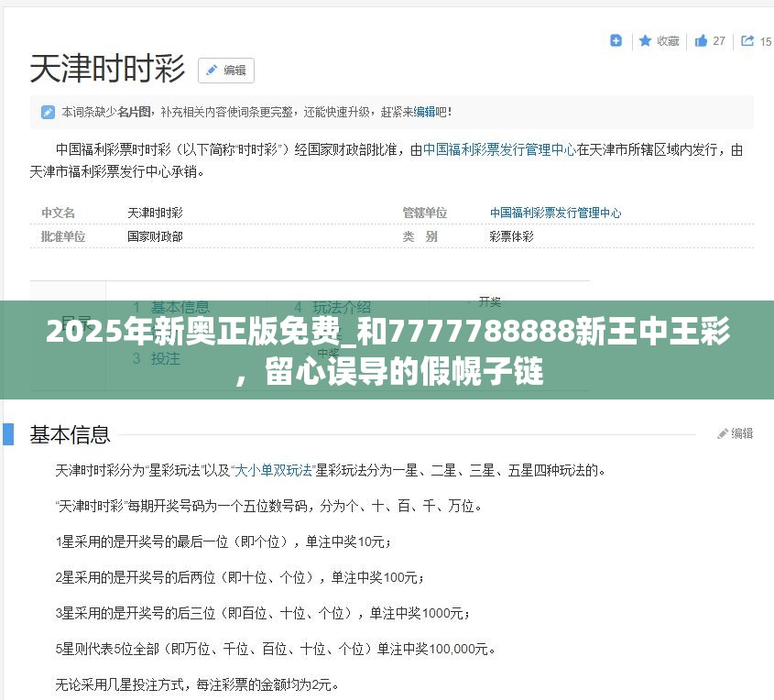This screenshot has height=700, width=774.
Task: Open the 编辑 link in notice bar
Action: [x=424, y=112]
